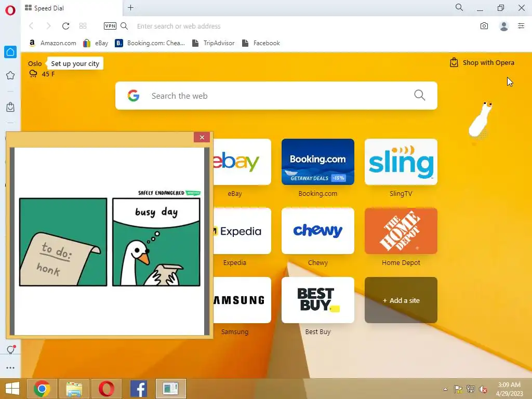Click Add a site tile
The height and width of the screenshot is (399, 532).
(401, 300)
